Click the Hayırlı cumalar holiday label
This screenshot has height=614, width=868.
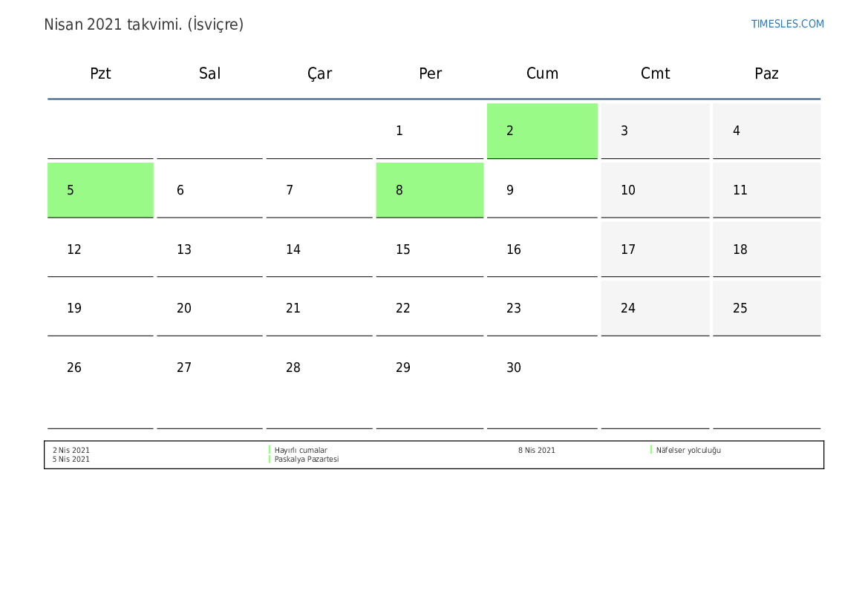[x=301, y=451]
